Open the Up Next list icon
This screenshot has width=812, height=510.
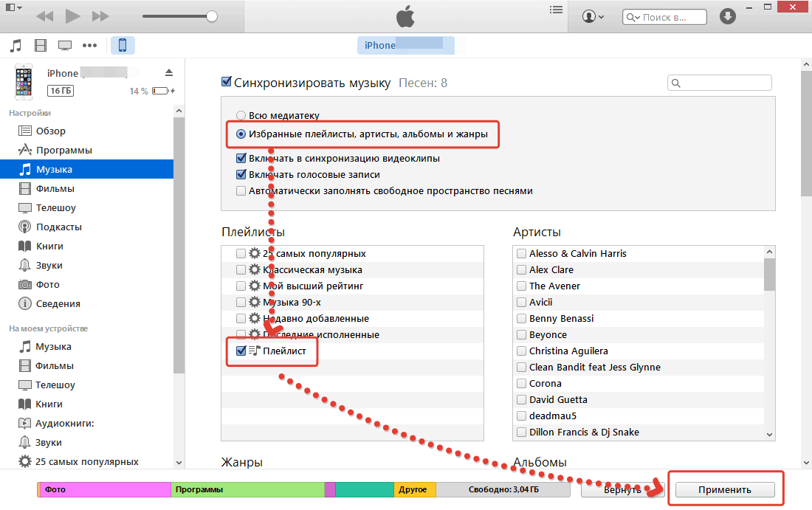(556, 10)
